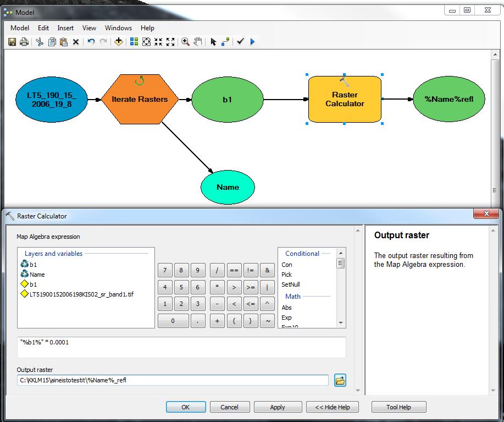Select the magnifier Zoom In tool
The width and height of the screenshot is (504, 422).
pos(185,42)
